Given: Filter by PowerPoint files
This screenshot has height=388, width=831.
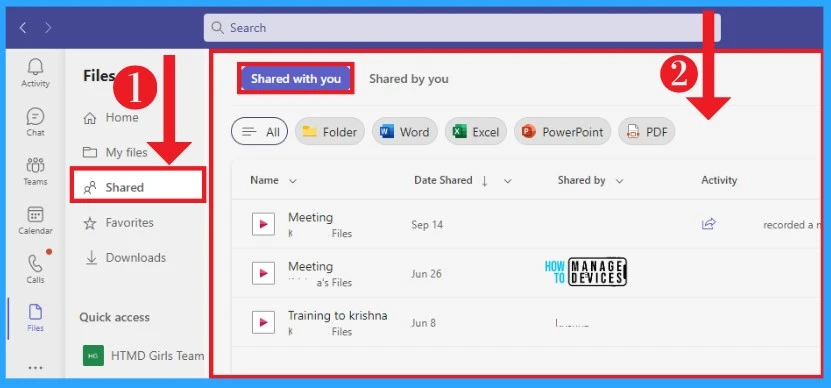Looking at the screenshot, I should [562, 131].
